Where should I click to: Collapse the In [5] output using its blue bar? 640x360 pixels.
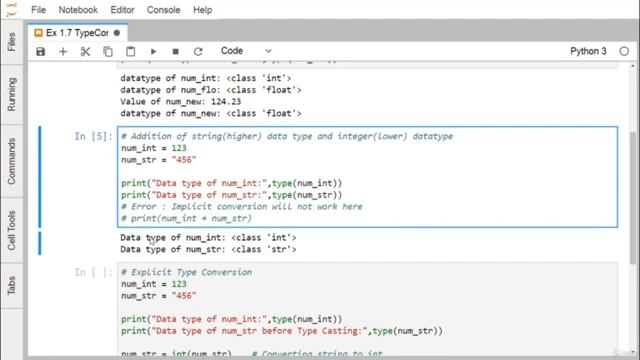click(x=40, y=243)
